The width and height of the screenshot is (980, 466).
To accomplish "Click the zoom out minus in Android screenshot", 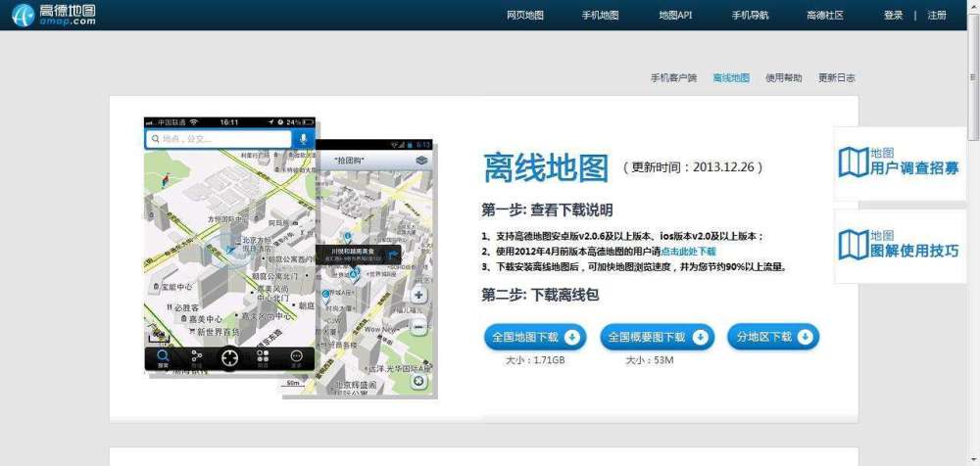I will 418,325.
